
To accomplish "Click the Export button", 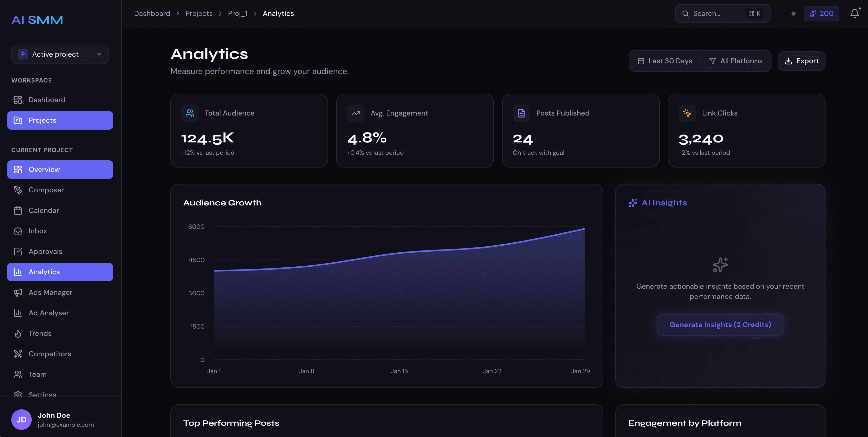I will click(x=801, y=61).
